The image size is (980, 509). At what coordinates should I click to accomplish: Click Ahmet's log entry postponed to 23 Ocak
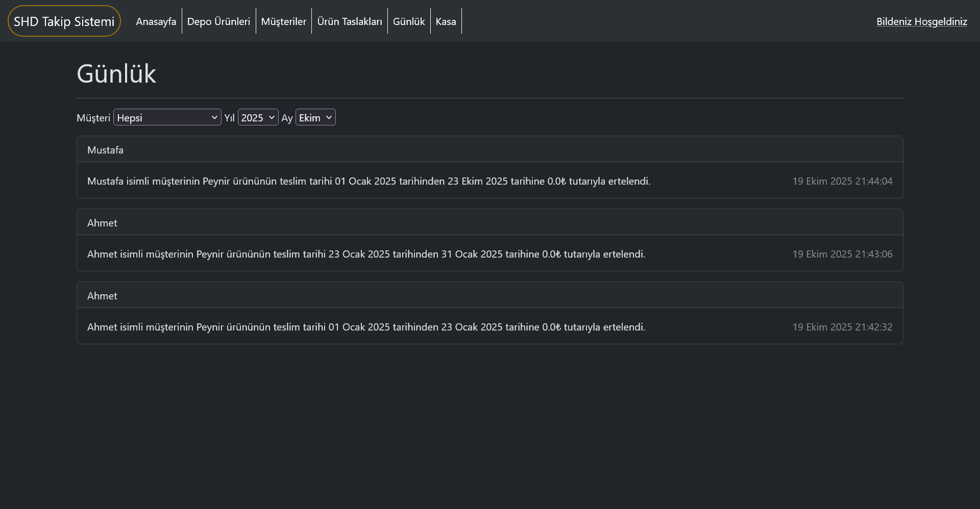[366, 327]
